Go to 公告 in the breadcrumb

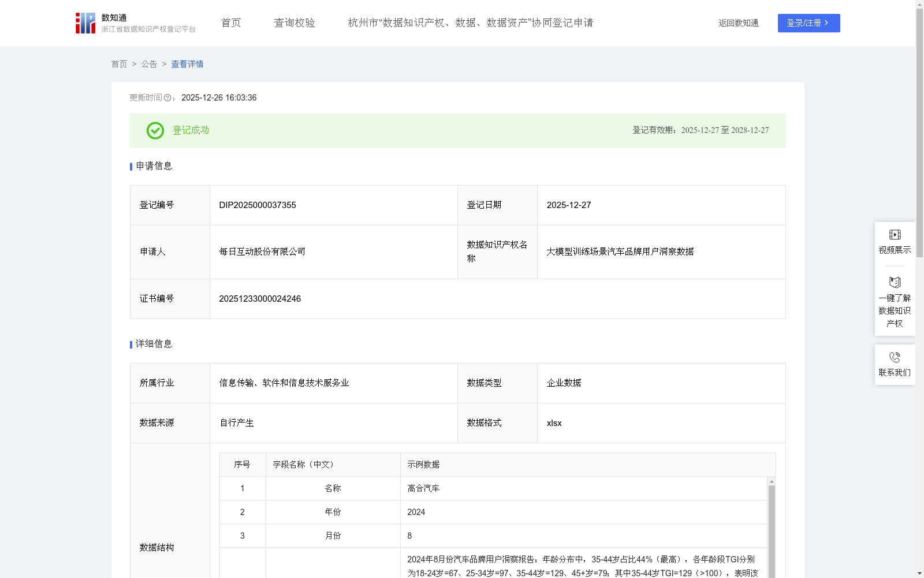point(149,64)
